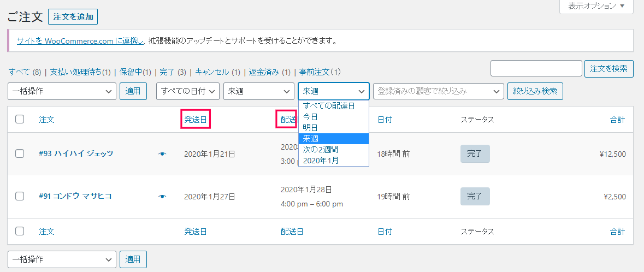Expand the すべての日付 date filter dropdown
644x272 pixels.
pyautogui.click(x=188, y=91)
